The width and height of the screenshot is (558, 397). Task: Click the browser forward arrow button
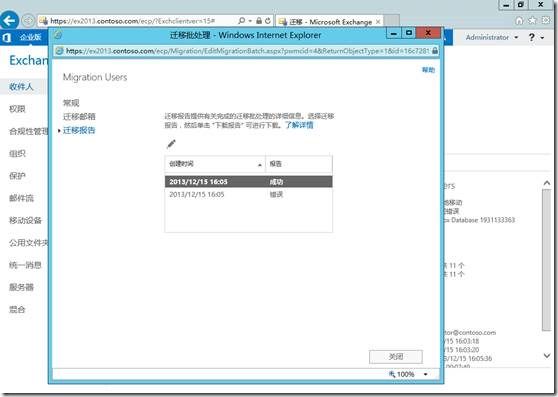tap(28, 21)
